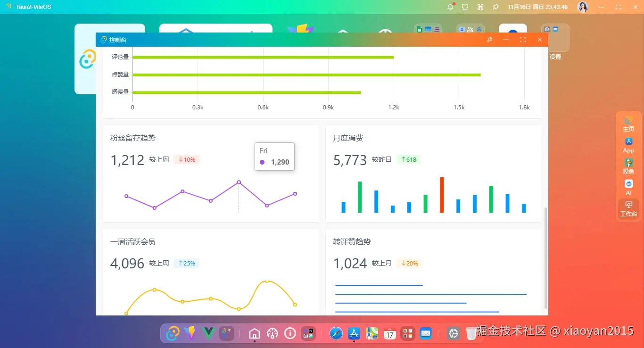
Task: Open the info circle icon in dock
Action: (x=290, y=334)
